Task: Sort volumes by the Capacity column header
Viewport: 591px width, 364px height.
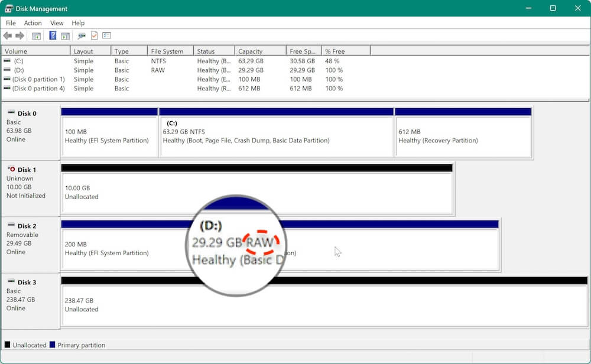Action: pyautogui.click(x=259, y=51)
